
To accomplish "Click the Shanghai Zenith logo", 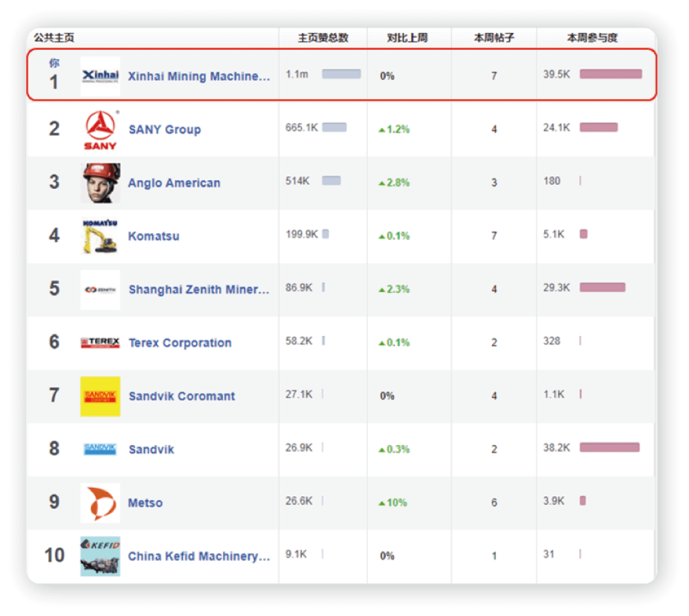I will tap(100, 290).
